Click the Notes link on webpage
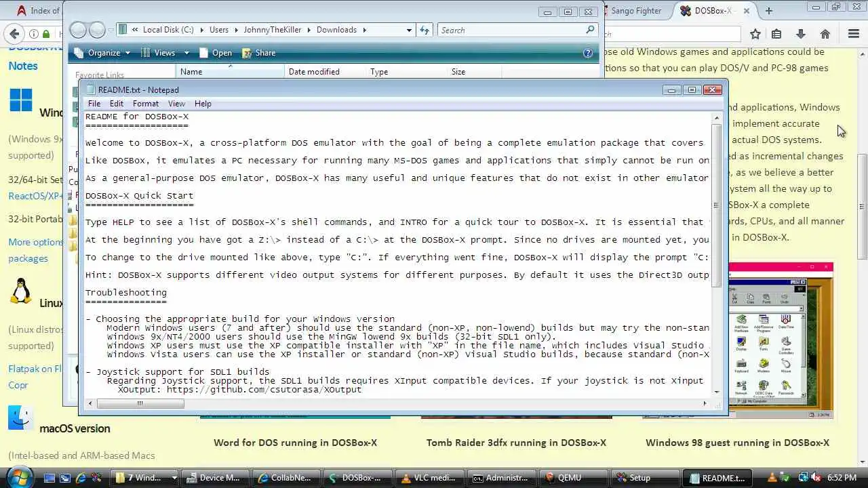This screenshot has height=488, width=868. point(23,66)
